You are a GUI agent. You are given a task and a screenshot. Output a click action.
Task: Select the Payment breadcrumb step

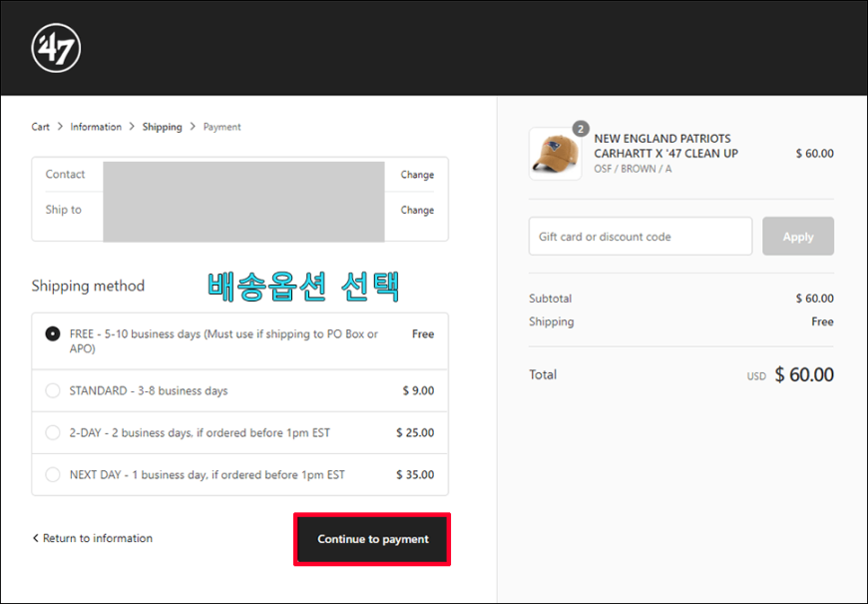tap(221, 127)
